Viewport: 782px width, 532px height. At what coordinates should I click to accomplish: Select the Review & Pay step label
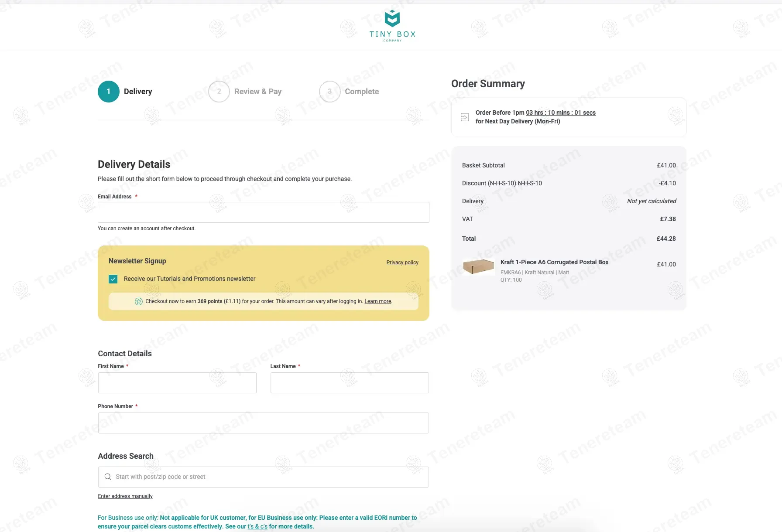pyautogui.click(x=258, y=92)
